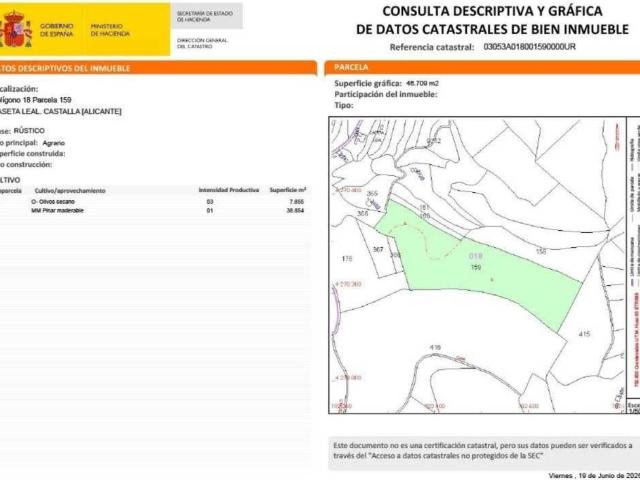Select the 'Polígono 18 Parcela 159' location line
Image resolution: width=640 pixels, height=480 pixels.
click(36, 100)
